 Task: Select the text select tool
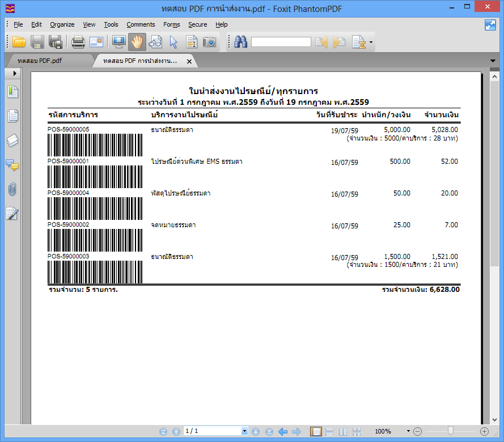192,42
